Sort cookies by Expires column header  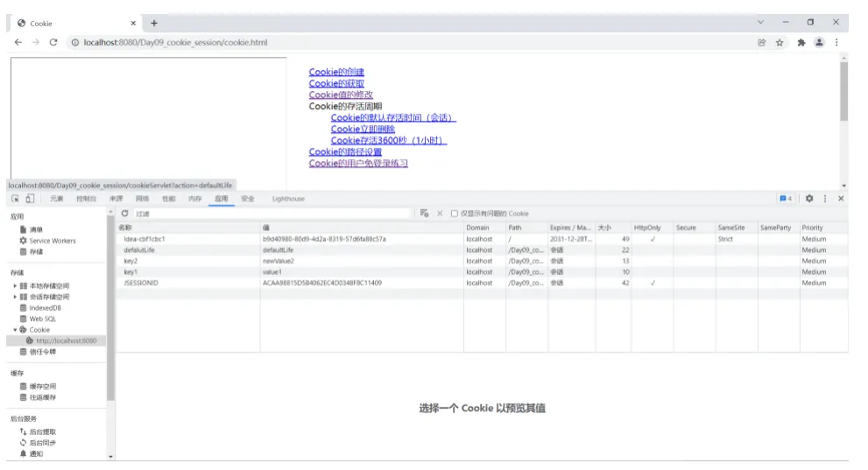(x=571, y=228)
